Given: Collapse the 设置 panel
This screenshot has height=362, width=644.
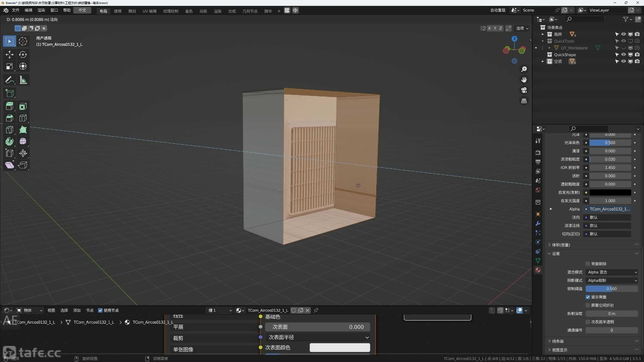Looking at the screenshot, I should pos(556,254).
